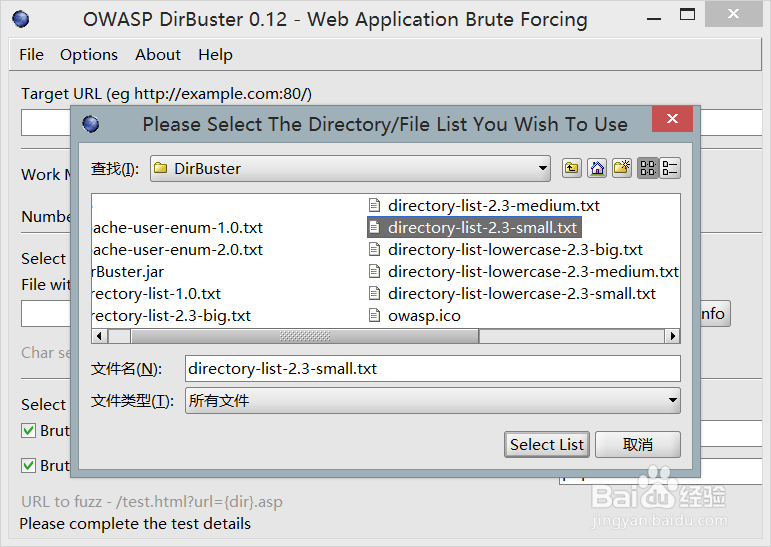Switch to list view
Viewport: 771px width, 547px height.
pos(648,168)
